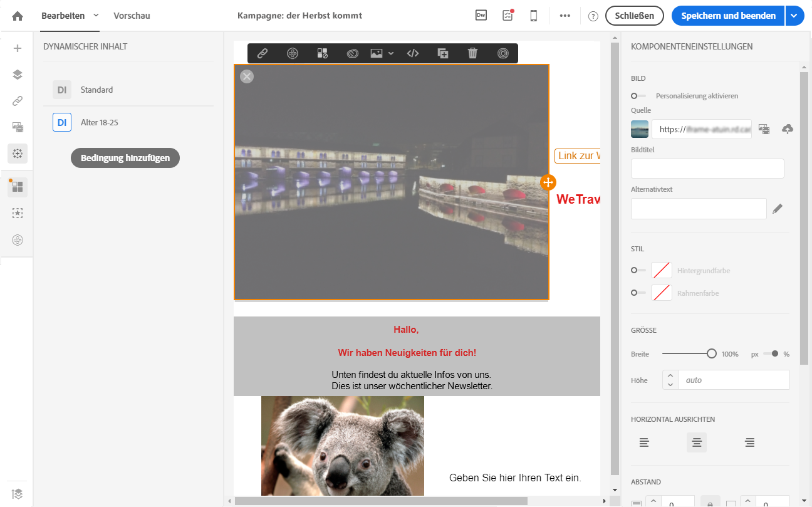Click the bottom stacked layers sidebar icon
This screenshot has width=812, height=507.
(x=18, y=493)
